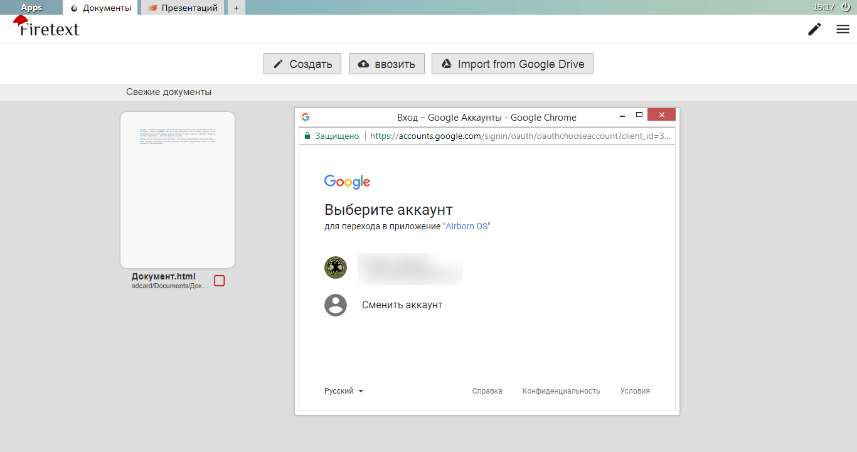Open the Русский language dropdown
The width and height of the screenshot is (857, 452).
[344, 391]
